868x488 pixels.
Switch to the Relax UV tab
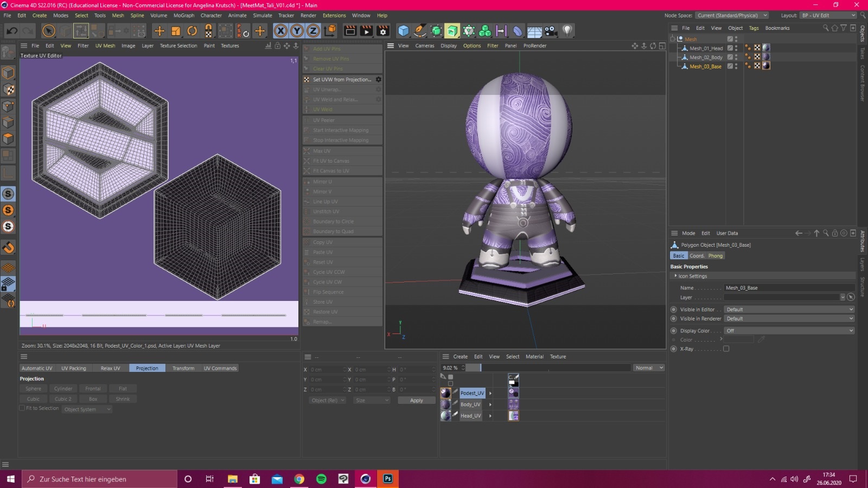pos(110,368)
